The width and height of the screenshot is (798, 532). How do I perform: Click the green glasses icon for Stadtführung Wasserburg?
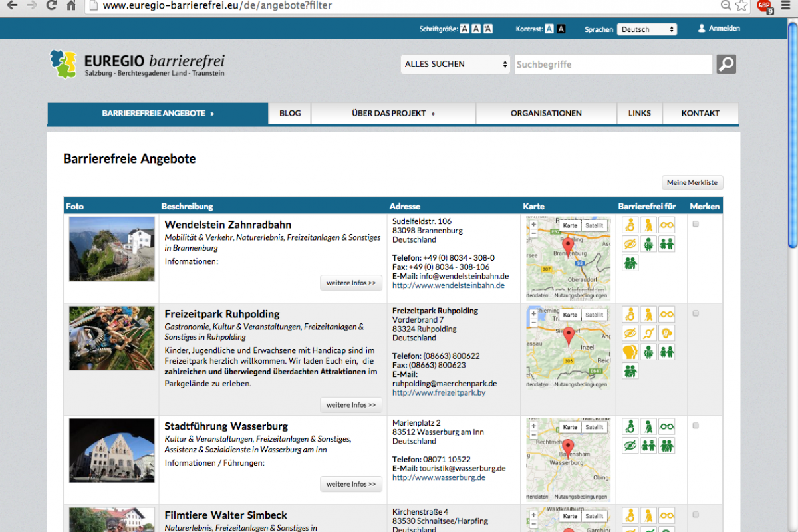click(x=666, y=426)
